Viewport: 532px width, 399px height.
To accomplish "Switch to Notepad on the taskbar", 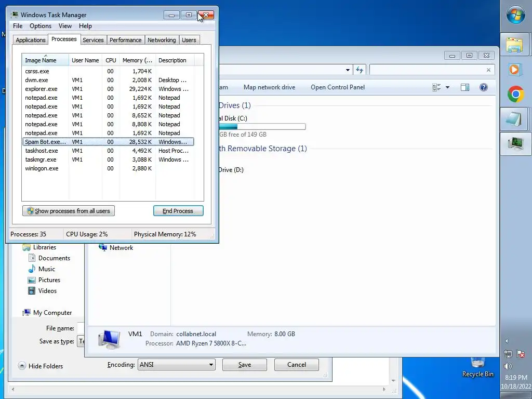I will [x=514, y=119].
